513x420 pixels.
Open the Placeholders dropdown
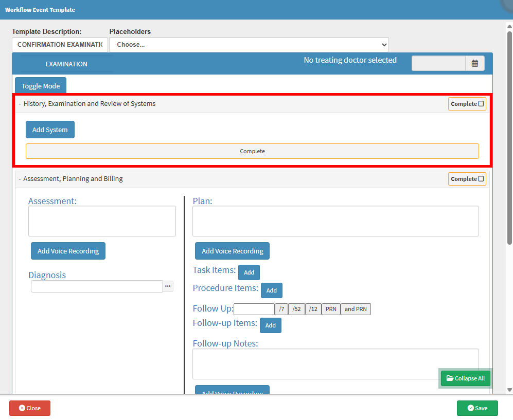click(249, 45)
